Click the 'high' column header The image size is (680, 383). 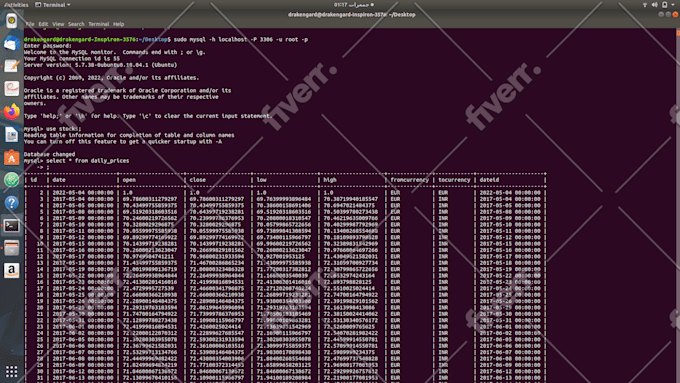tap(330, 180)
